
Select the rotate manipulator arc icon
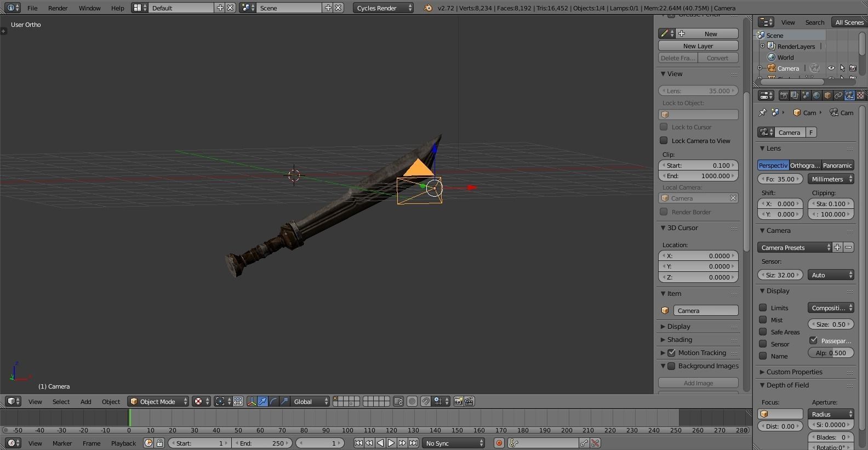tap(273, 401)
